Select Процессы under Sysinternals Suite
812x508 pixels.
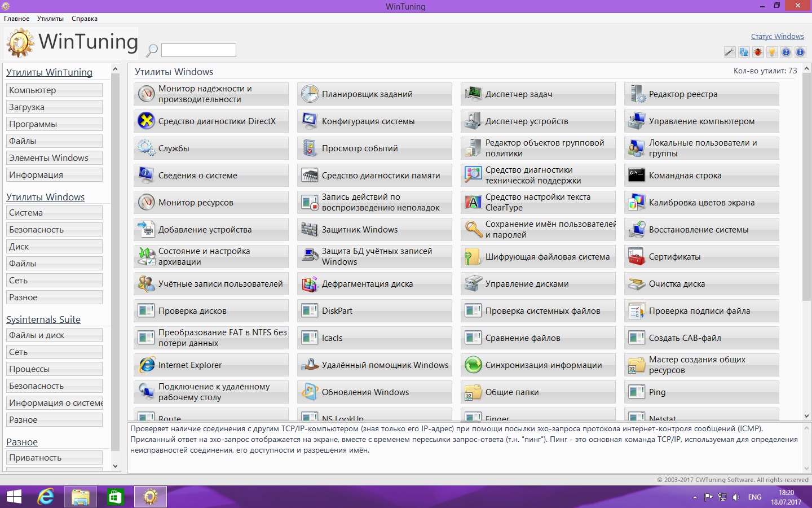[54, 369]
